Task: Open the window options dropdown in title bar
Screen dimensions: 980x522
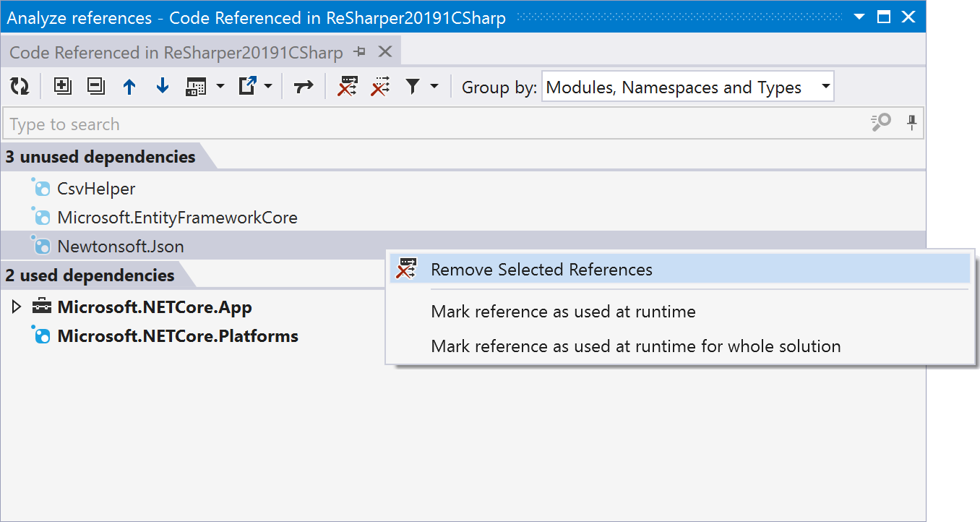Action: click(859, 17)
